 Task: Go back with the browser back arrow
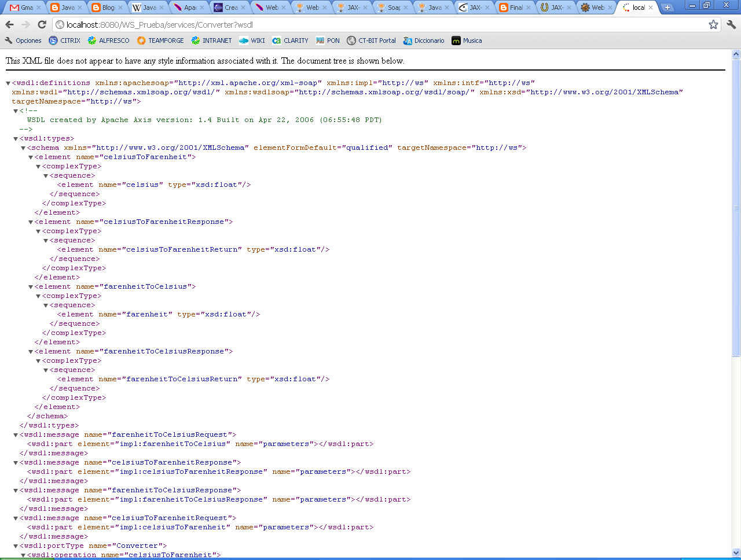(9, 24)
